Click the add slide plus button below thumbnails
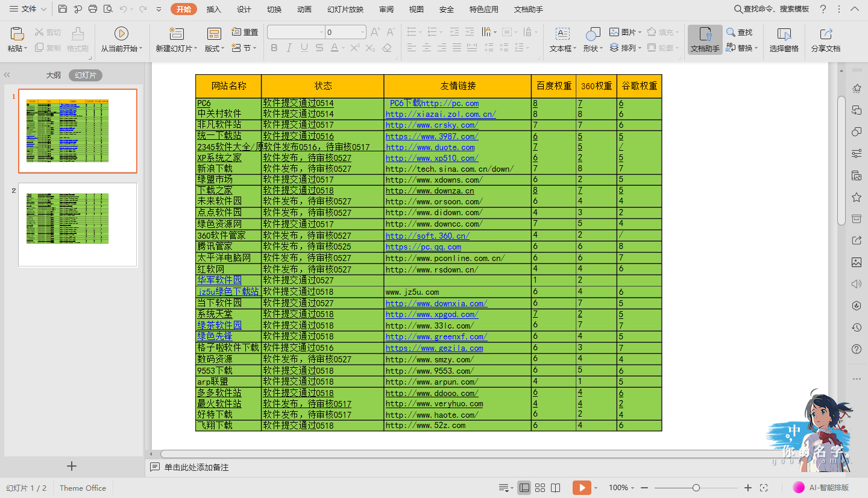868x498 pixels. [x=72, y=466]
